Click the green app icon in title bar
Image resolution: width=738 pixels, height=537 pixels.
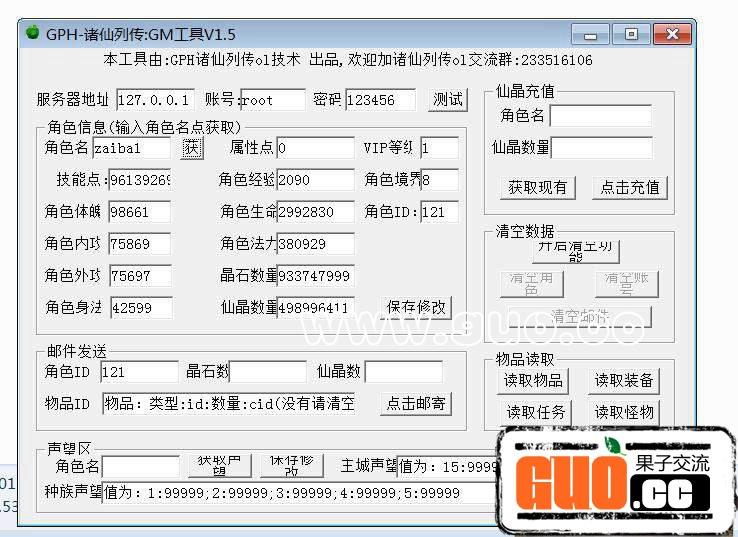pyautogui.click(x=30, y=34)
